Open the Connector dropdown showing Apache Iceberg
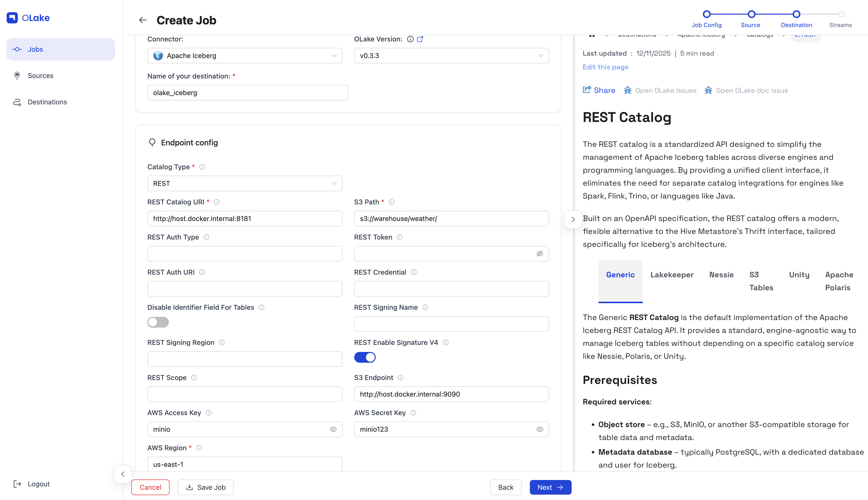 click(x=244, y=56)
